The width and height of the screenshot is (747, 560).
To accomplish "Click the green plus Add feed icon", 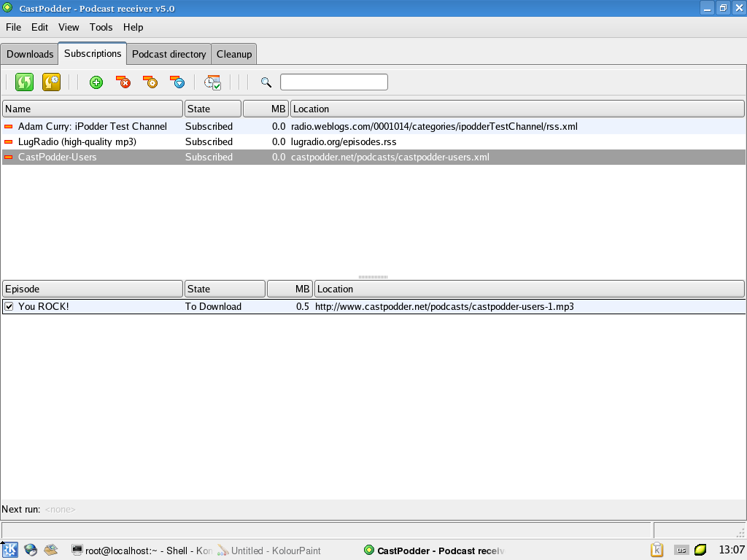I will [x=96, y=82].
